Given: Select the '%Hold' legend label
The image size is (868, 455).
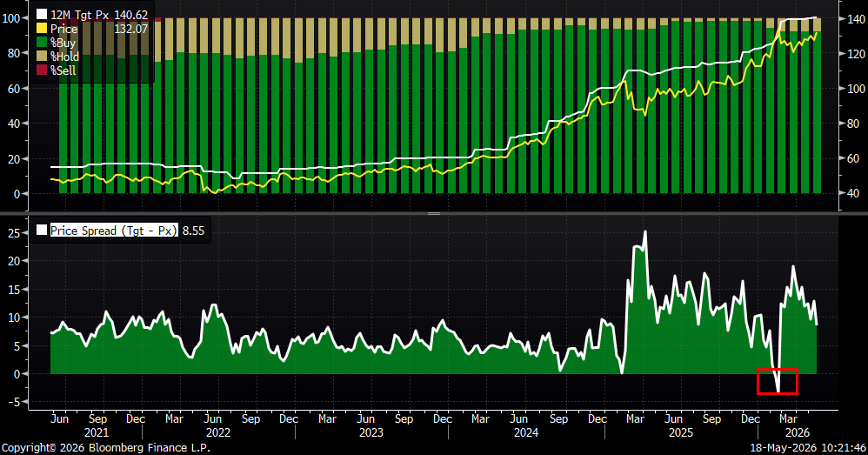Looking at the screenshot, I should point(64,57).
